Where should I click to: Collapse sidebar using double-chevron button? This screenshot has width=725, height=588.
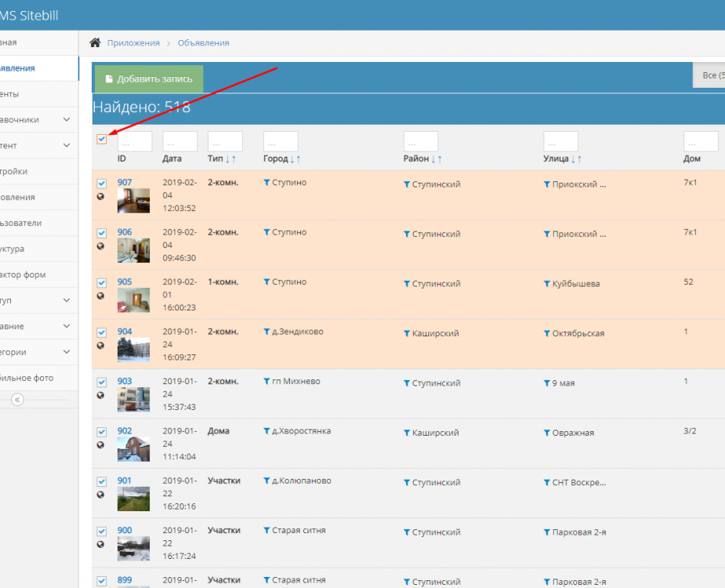pos(17,399)
